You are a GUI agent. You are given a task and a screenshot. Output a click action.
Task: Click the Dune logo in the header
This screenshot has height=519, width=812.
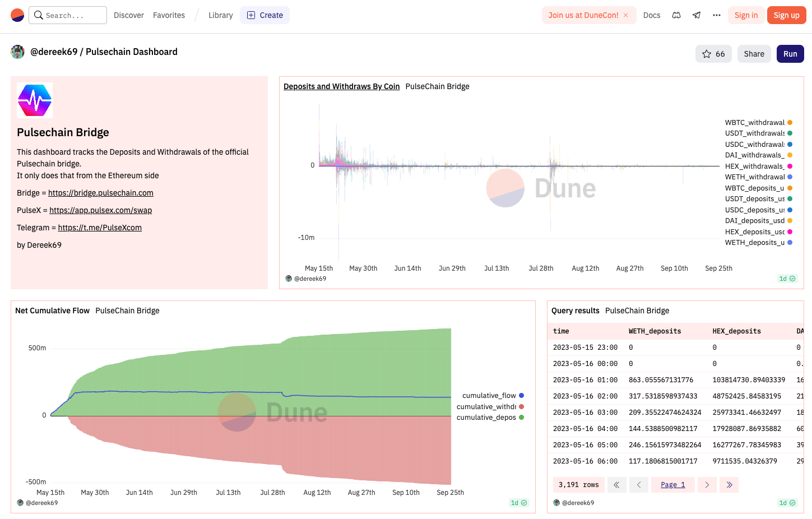point(16,15)
